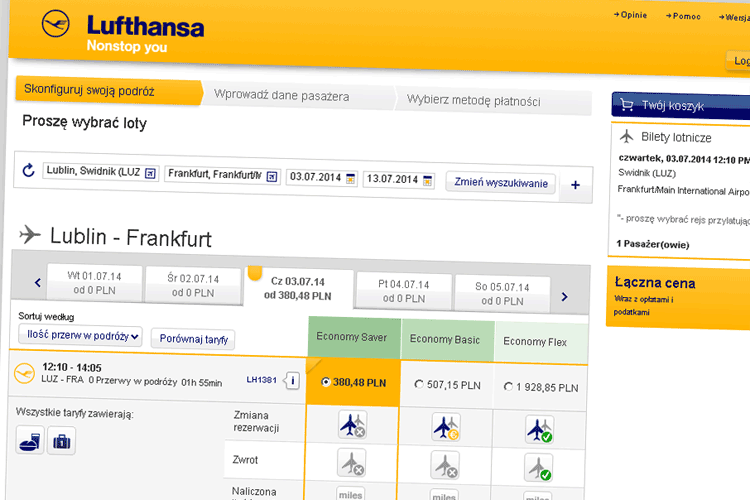This screenshot has height=500, width=750.
Task: Go to Wprowadź dane pasażera step
Action: 298,95
